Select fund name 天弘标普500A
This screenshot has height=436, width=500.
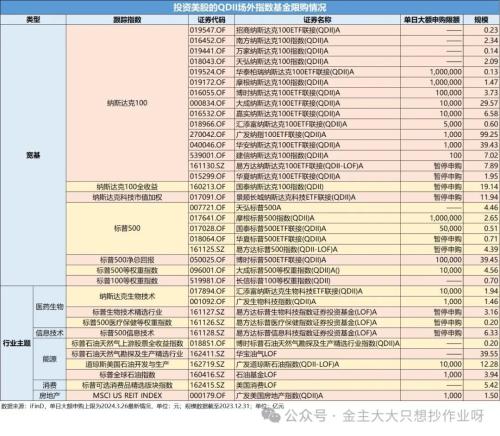tap(259, 208)
